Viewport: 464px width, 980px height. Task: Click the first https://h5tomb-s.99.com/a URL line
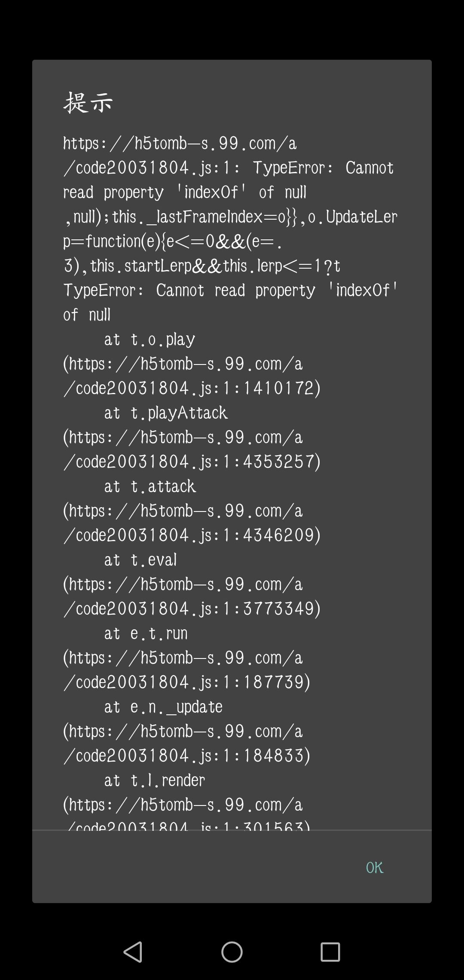[x=180, y=144]
